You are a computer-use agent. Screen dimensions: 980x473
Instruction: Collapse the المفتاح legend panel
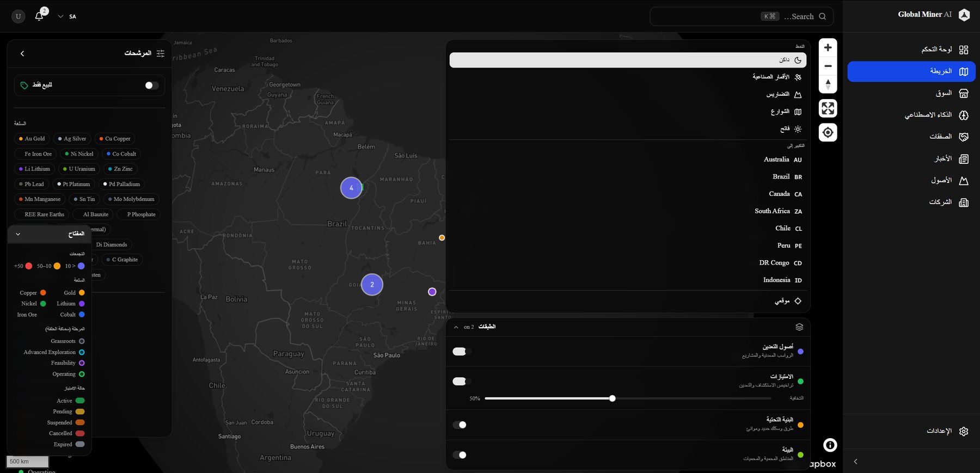(x=18, y=234)
